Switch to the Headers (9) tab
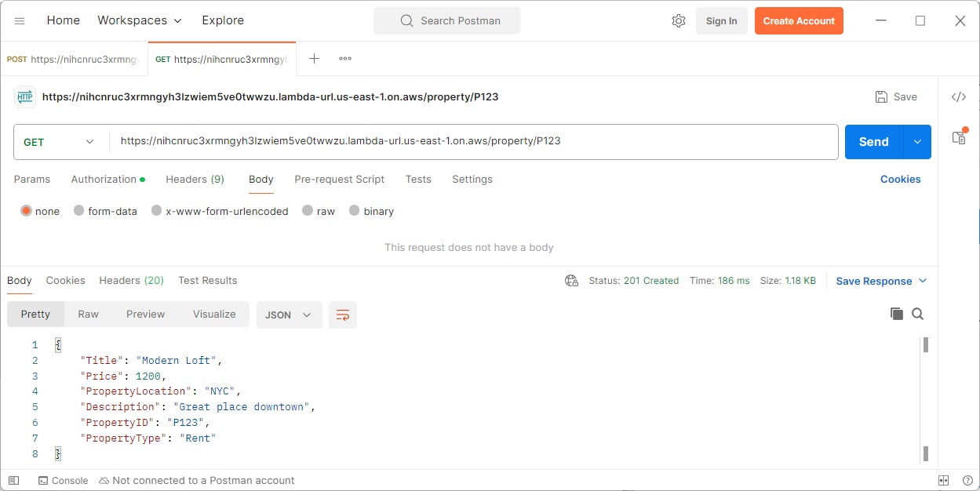The width and height of the screenshot is (980, 491). coord(195,180)
